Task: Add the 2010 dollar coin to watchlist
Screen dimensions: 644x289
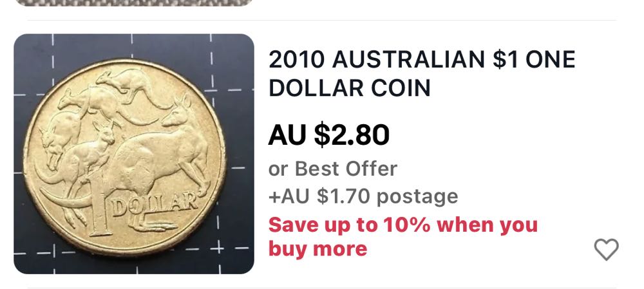Action: (606, 249)
